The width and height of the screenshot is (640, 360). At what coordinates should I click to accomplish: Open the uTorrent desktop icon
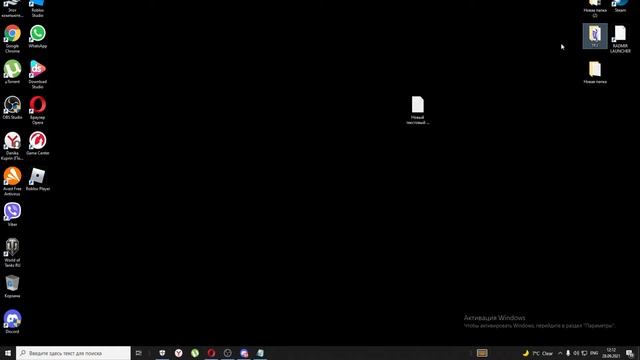(x=12, y=72)
